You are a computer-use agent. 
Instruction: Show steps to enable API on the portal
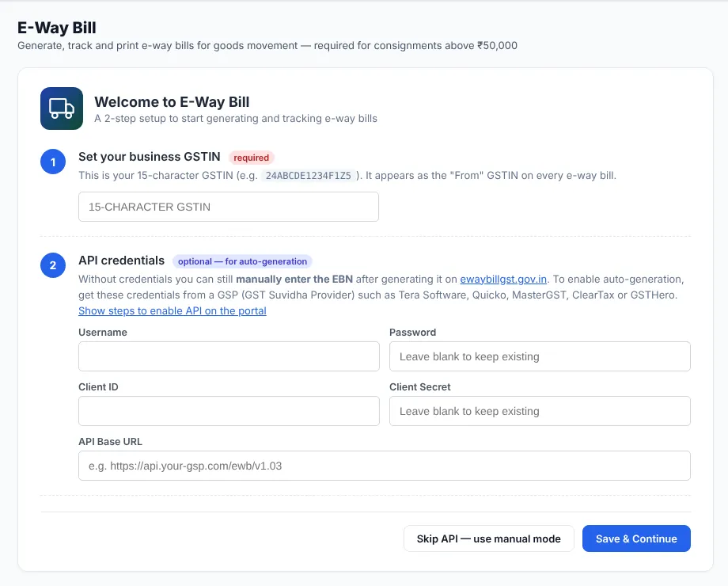point(173,311)
